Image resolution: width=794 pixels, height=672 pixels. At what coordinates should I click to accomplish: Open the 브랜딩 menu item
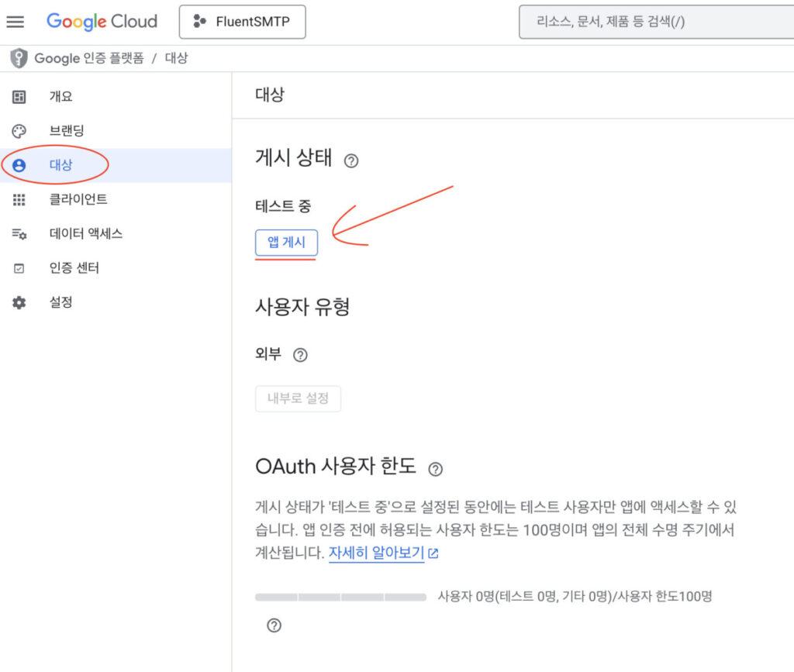[x=116, y=131]
